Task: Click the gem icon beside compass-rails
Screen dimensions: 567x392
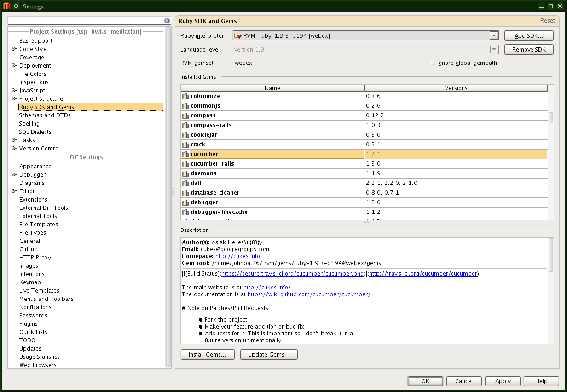Action: click(x=185, y=125)
